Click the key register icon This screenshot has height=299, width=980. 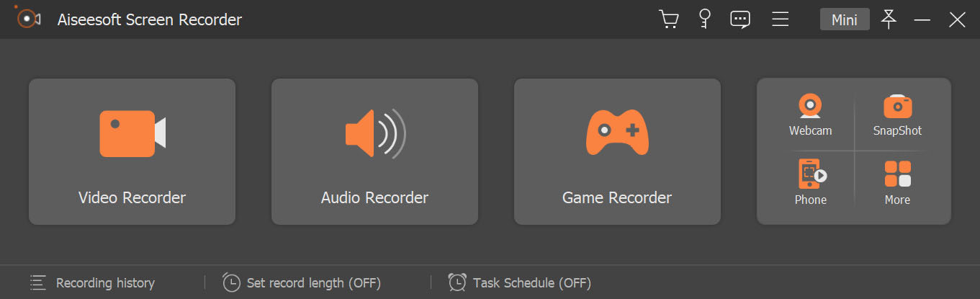pos(705,19)
